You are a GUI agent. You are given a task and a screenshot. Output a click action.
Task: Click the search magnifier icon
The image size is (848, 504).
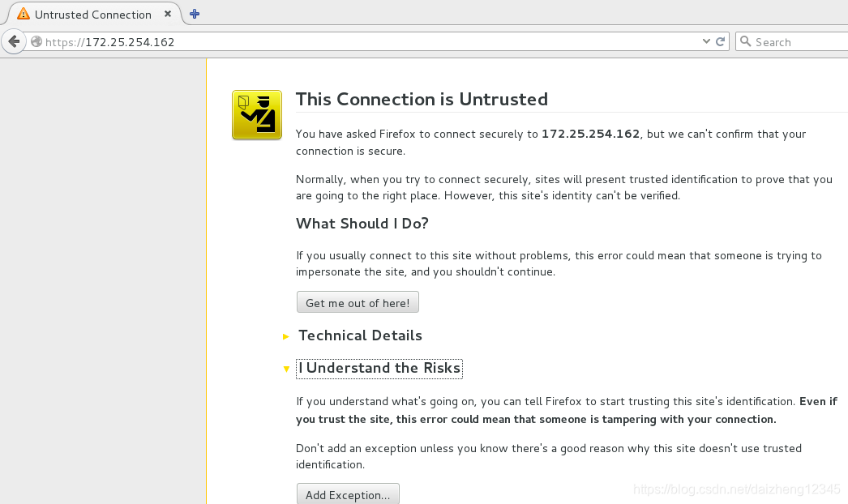click(745, 41)
